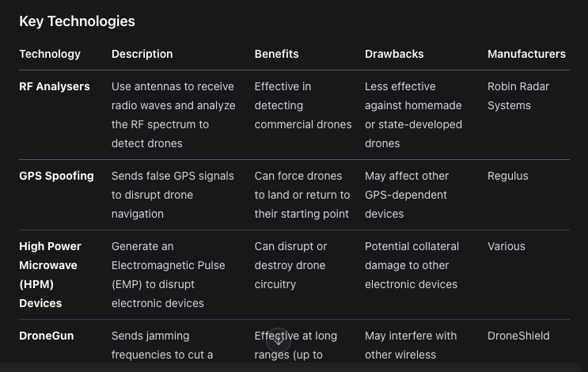The image size is (588, 372).
Task: Select the Technology column header
Action: 50,54
